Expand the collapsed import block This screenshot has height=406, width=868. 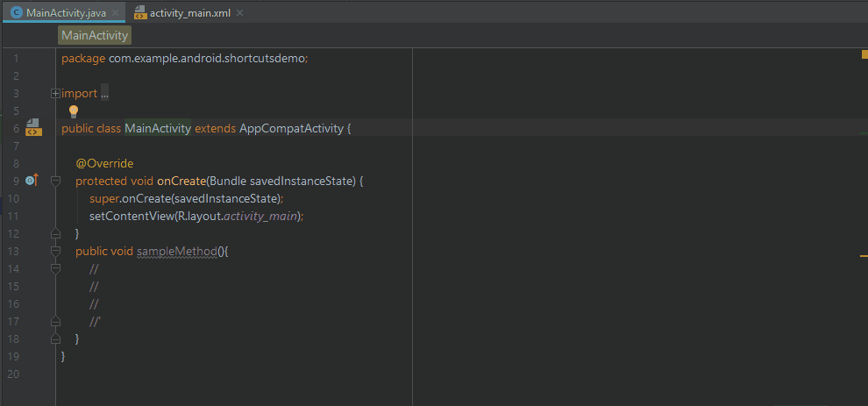[x=56, y=93]
